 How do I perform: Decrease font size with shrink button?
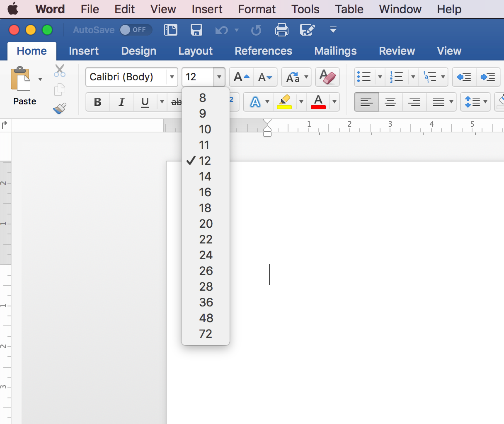tap(265, 77)
